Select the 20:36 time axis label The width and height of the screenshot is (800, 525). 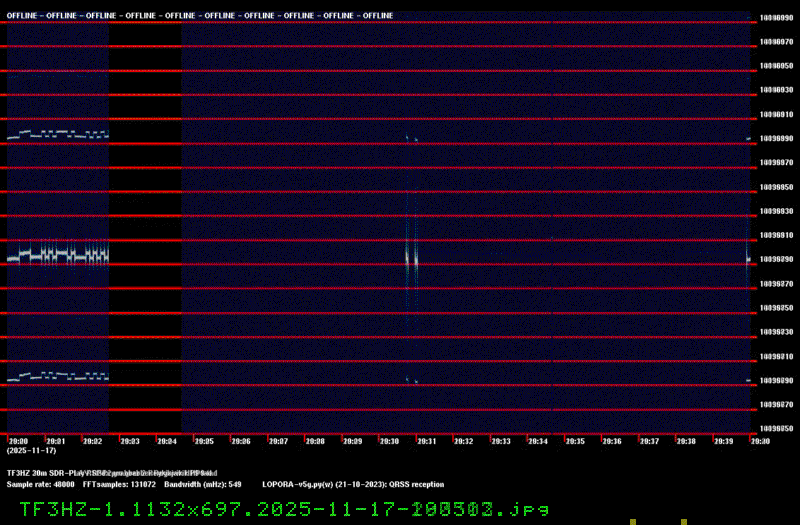click(x=613, y=441)
